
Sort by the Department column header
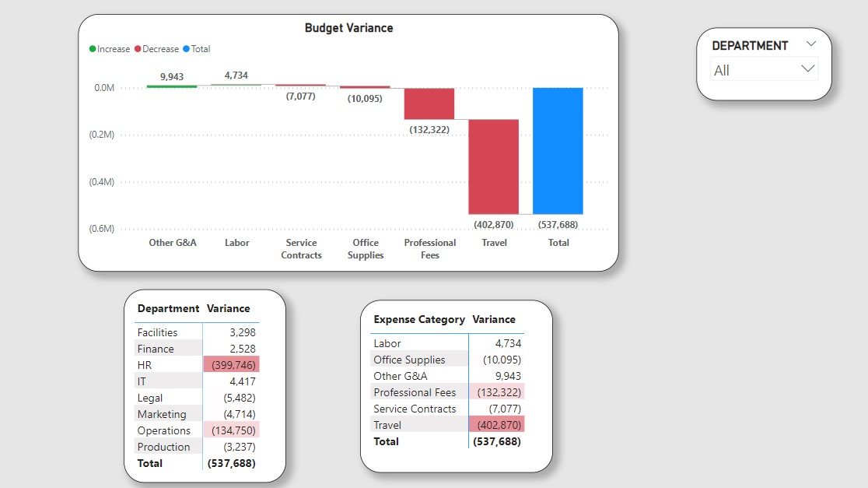pos(168,308)
